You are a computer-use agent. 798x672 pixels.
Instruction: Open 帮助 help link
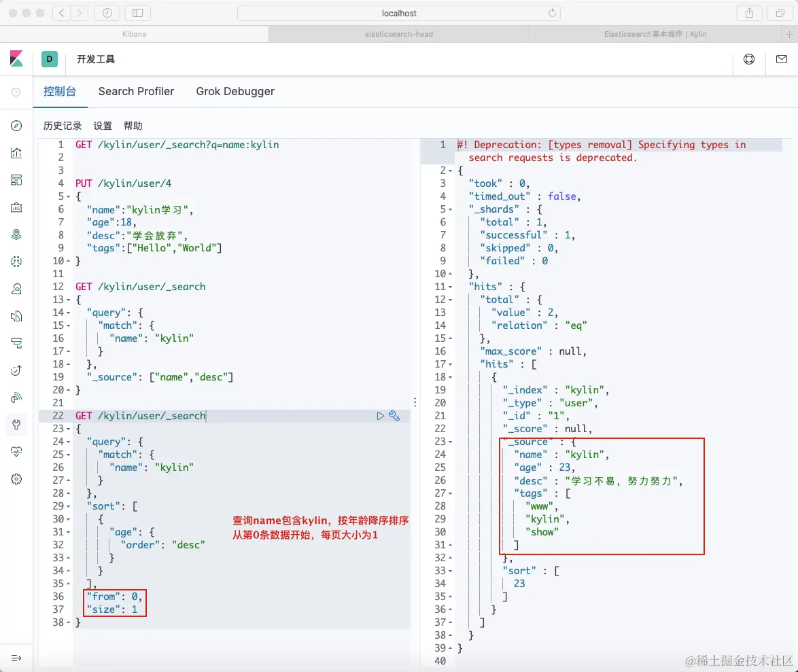133,126
